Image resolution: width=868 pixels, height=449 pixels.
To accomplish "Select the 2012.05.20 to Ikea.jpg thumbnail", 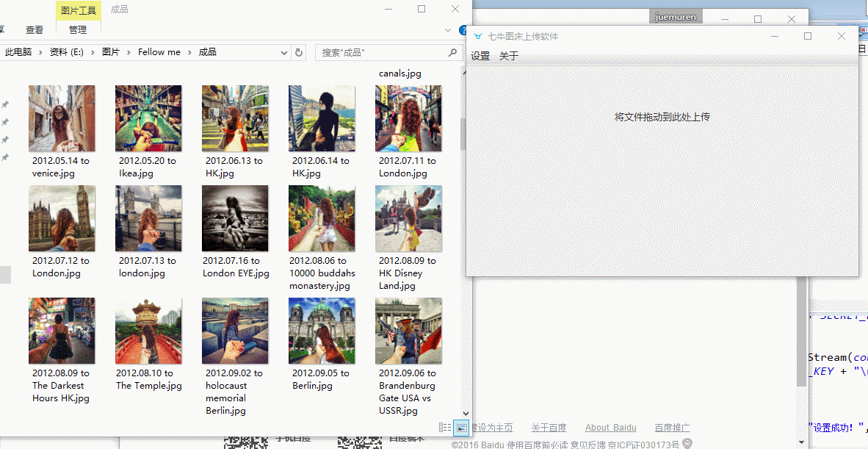I will click(148, 118).
